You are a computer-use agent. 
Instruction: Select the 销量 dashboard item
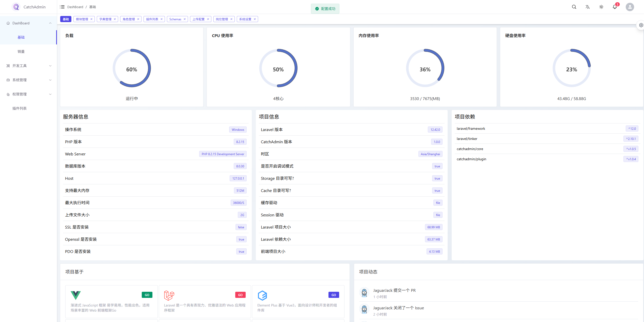[21, 51]
